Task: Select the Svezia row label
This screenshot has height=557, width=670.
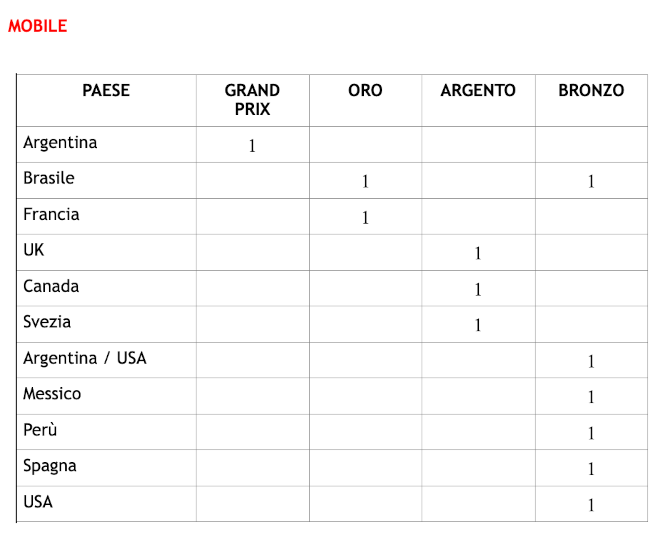Action: pos(47,322)
